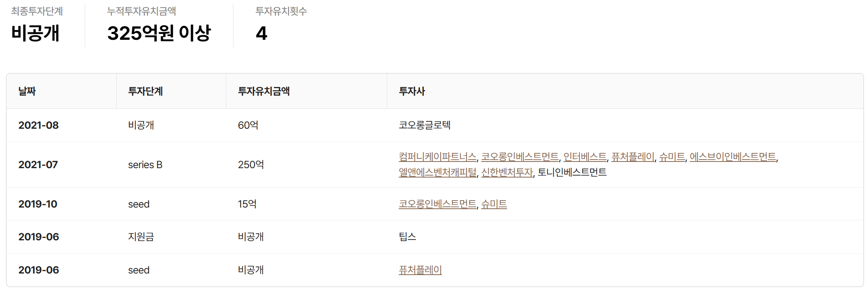Open the 컴퍼니케이파트너스 investor link
The image size is (868, 293).
pyautogui.click(x=437, y=157)
